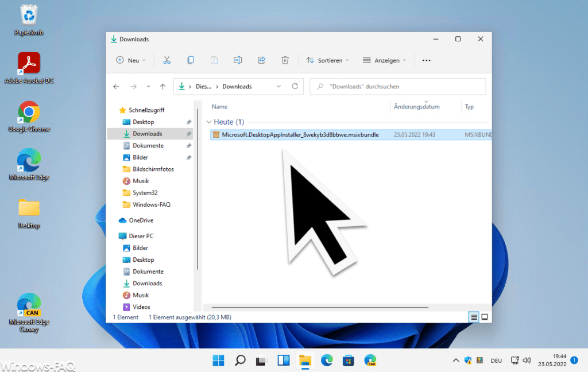Viewport: 588px width, 372px height.
Task: Click the horizontal scrollbar in file list
Action: coord(319,307)
